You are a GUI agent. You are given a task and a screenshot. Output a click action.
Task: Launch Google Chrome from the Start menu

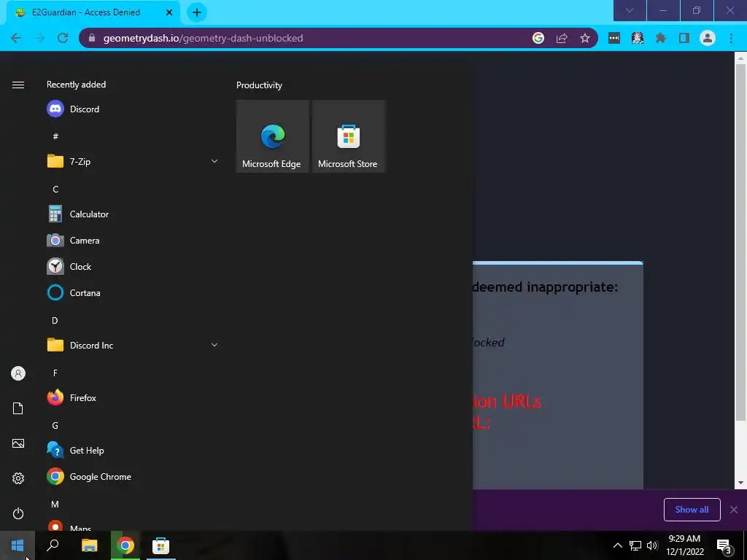coord(131,477)
